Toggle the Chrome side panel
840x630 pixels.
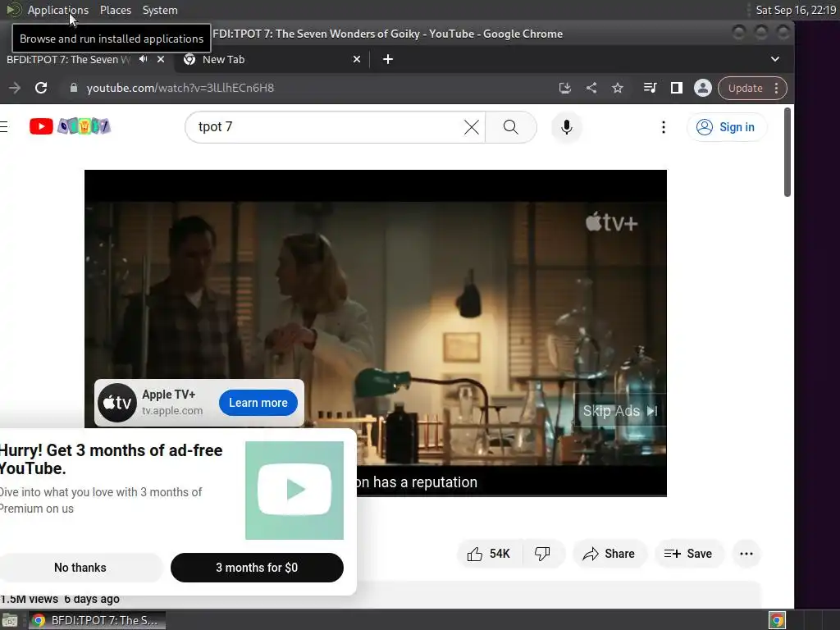pyautogui.click(x=677, y=88)
